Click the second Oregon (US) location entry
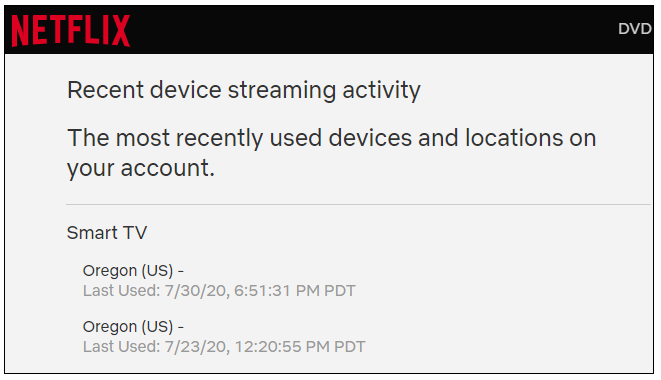661x380 pixels. (133, 326)
